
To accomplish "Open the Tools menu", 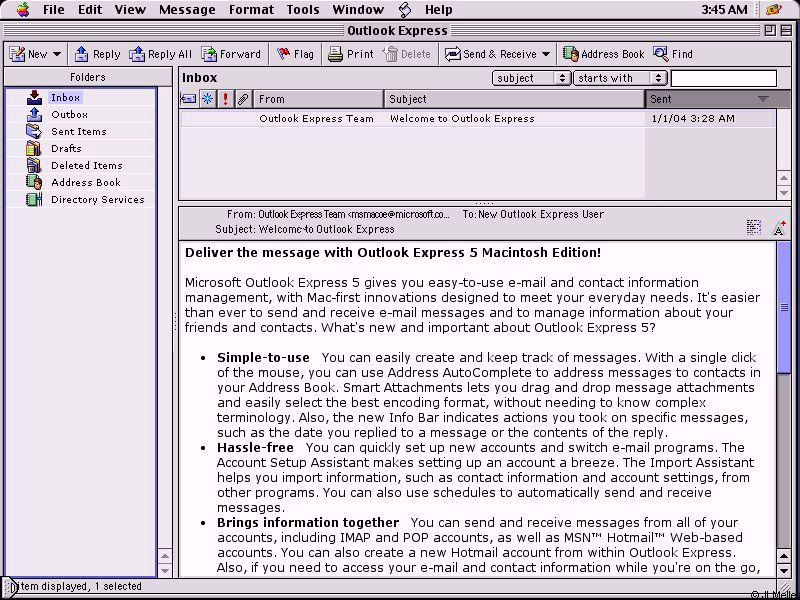I will tap(303, 10).
